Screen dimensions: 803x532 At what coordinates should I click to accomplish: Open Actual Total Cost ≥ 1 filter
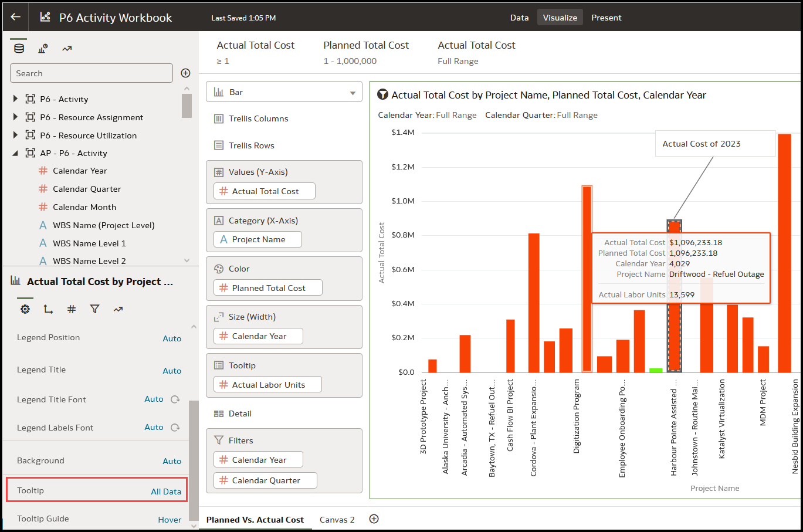click(256, 52)
